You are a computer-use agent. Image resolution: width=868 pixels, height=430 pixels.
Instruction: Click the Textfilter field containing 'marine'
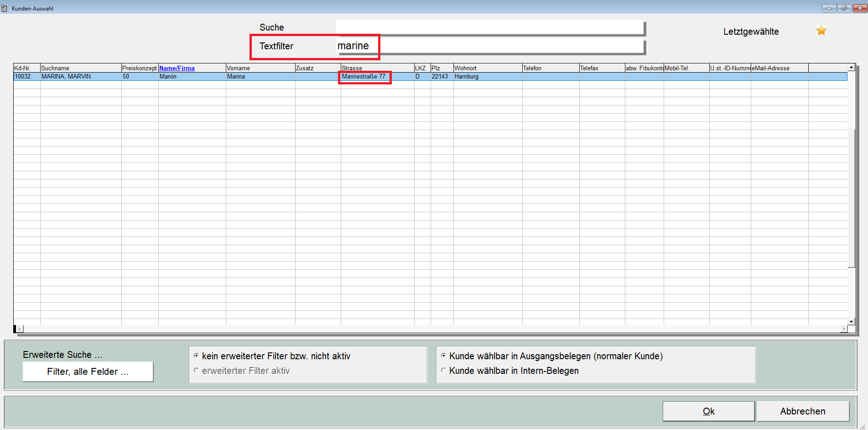pyautogui.click(x=489, y=46)
